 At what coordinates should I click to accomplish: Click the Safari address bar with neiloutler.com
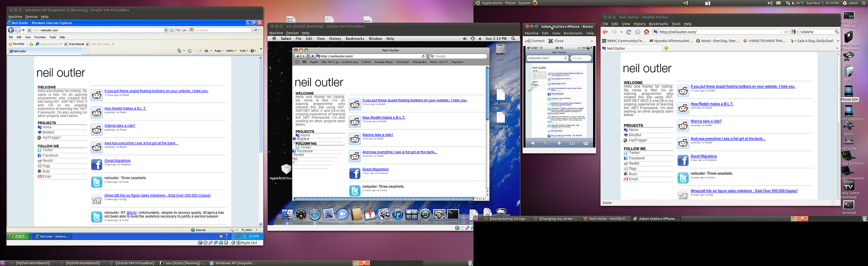[x=371, y=56]
